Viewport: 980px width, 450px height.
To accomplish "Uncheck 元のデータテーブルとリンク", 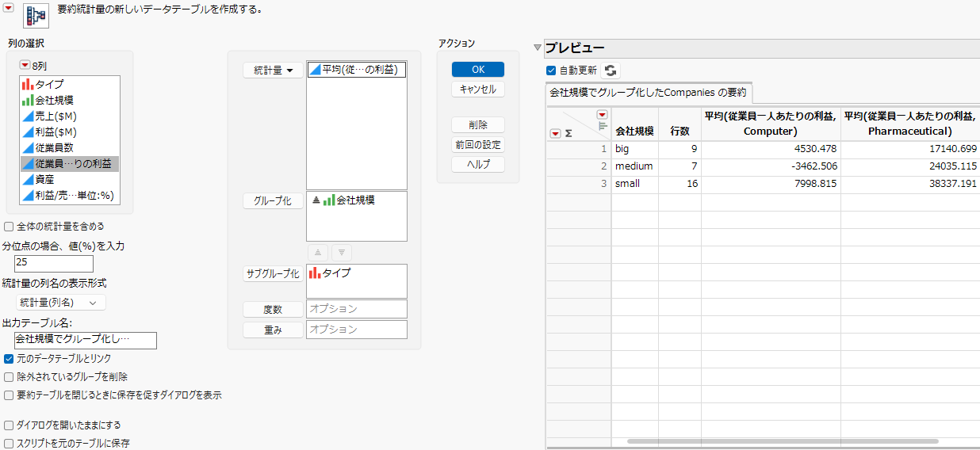I will click(x=9, y=359).
